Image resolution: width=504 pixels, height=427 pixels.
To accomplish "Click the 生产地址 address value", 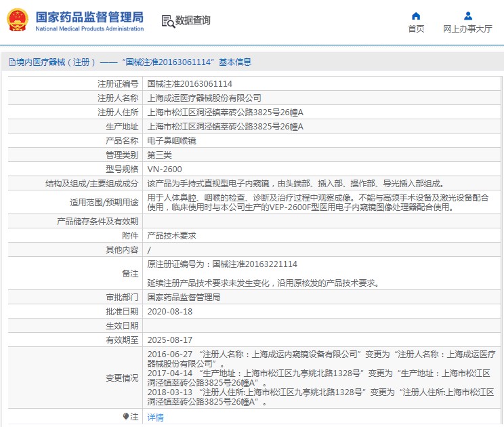I will coord(226,127).
